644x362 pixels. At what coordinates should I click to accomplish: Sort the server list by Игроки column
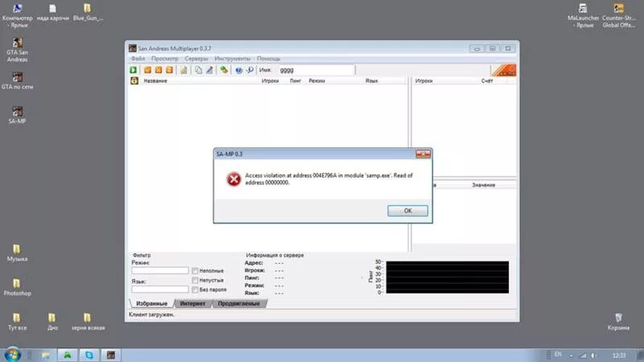270,81
